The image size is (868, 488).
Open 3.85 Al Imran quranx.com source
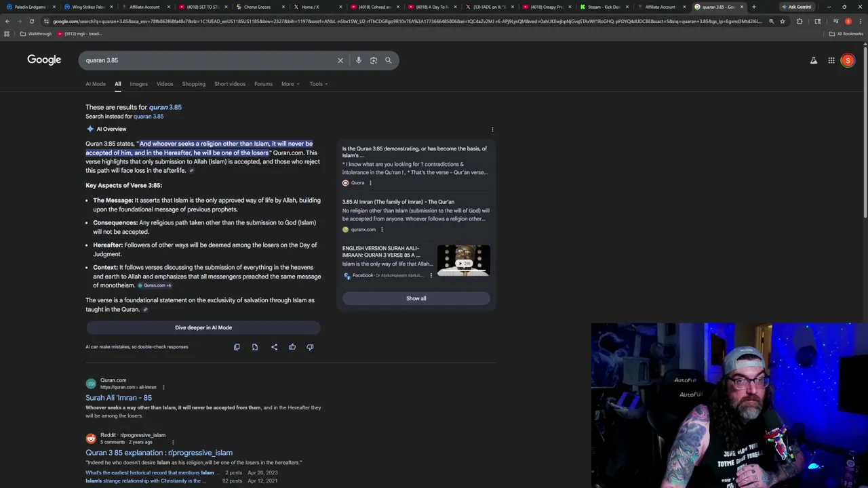(398, 202)
